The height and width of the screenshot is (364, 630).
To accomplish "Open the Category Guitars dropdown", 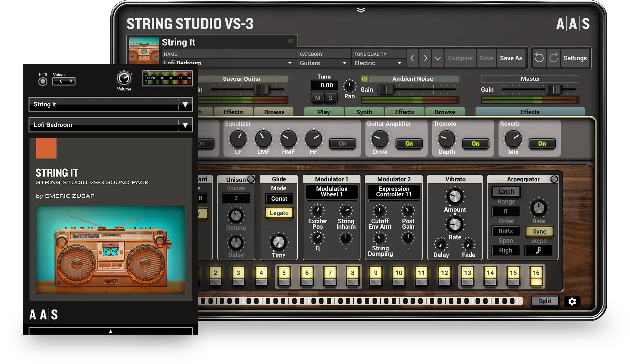I will 323,63.
